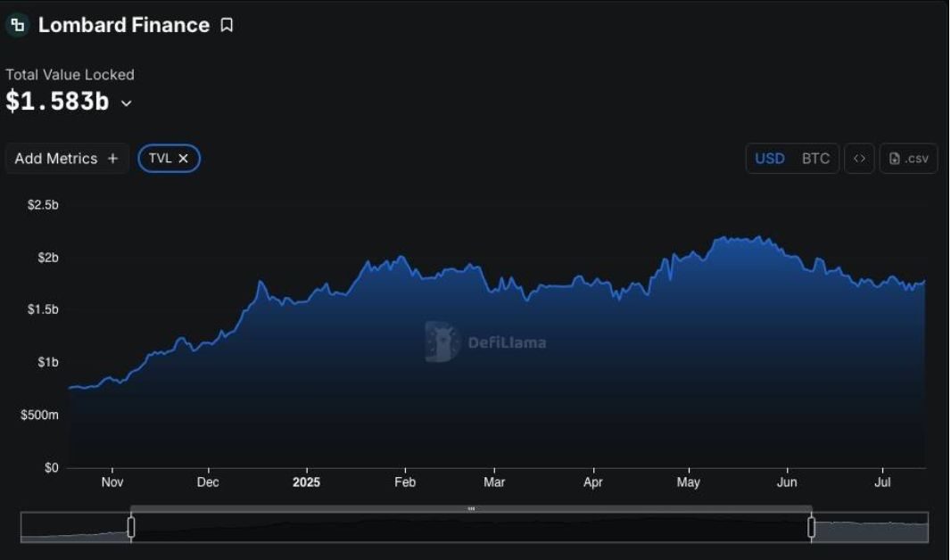This screenshot has height=560, width=951.
Task: Click the $0 axis label
Action: tap(52, 468)
